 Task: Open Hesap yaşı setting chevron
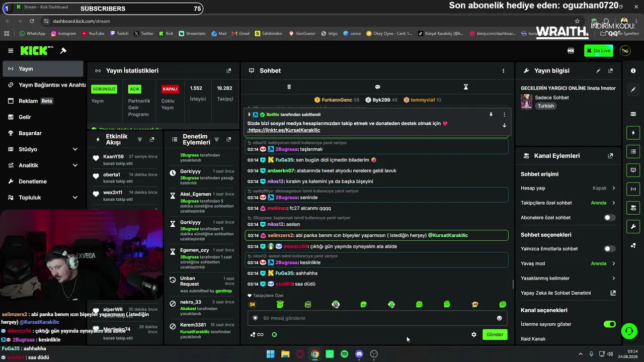[613, 188]
